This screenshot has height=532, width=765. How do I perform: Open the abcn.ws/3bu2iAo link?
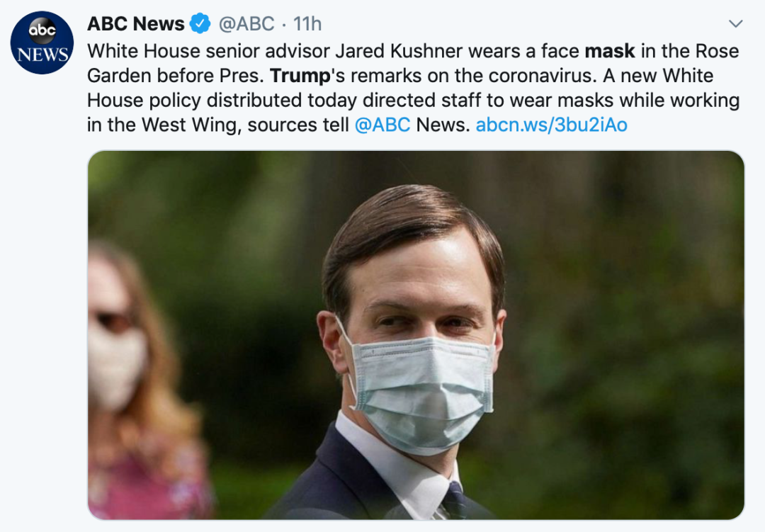(552, 125)
